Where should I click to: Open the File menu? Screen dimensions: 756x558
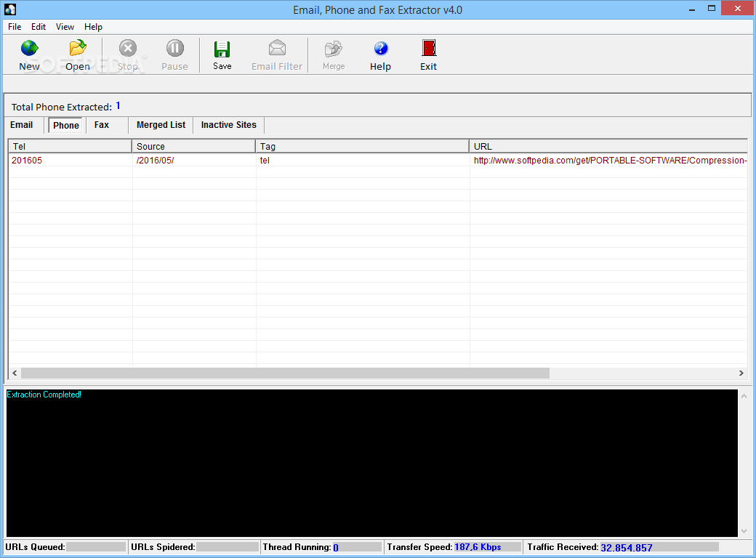coord(15,27)
